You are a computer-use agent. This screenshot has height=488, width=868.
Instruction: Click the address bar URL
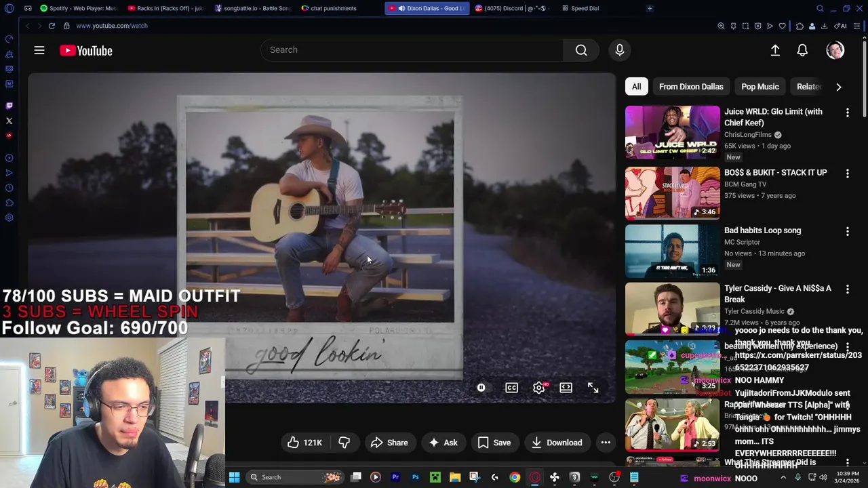coord(112,26)
